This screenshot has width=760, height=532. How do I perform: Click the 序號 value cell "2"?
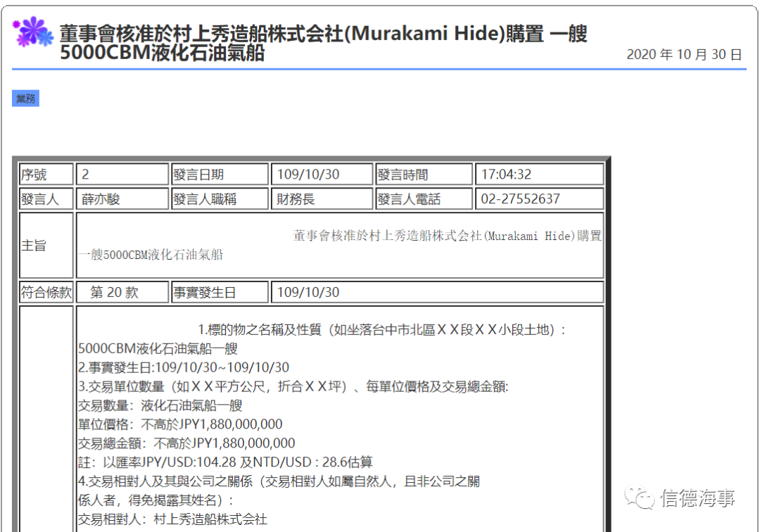point(122,174)
